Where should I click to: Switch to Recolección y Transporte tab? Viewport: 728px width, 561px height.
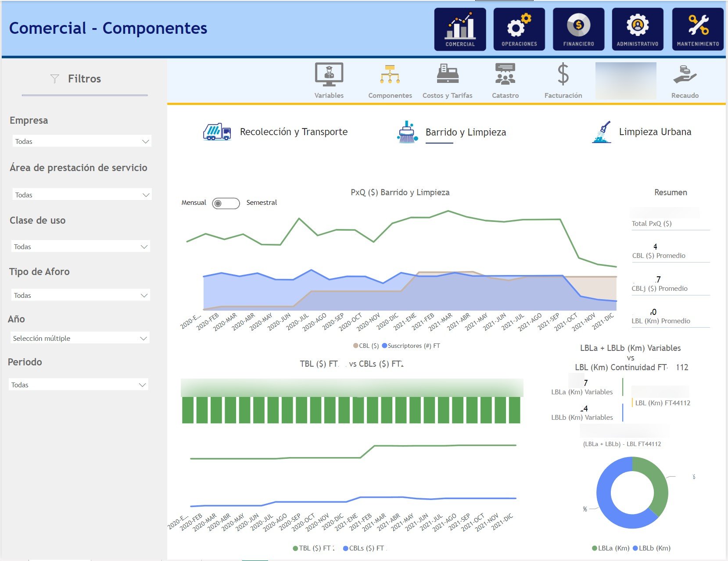(293, 132)
